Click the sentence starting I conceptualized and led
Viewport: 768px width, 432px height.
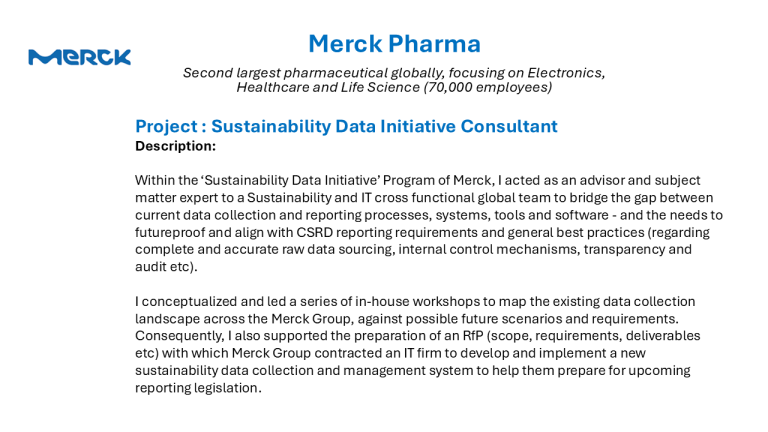tap(407, 310)
